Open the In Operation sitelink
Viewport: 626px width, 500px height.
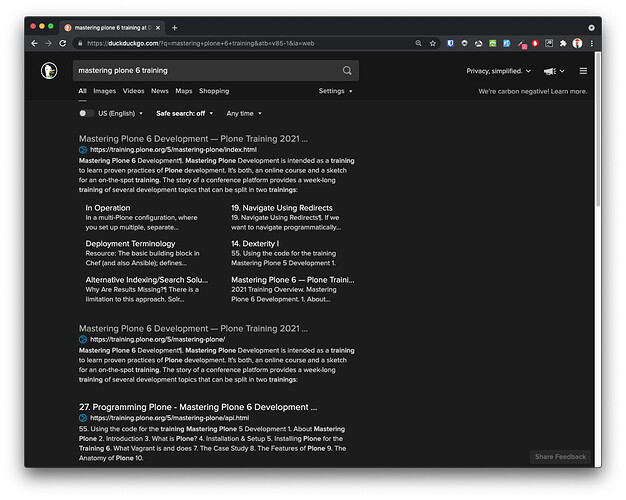tap(108, 208)
